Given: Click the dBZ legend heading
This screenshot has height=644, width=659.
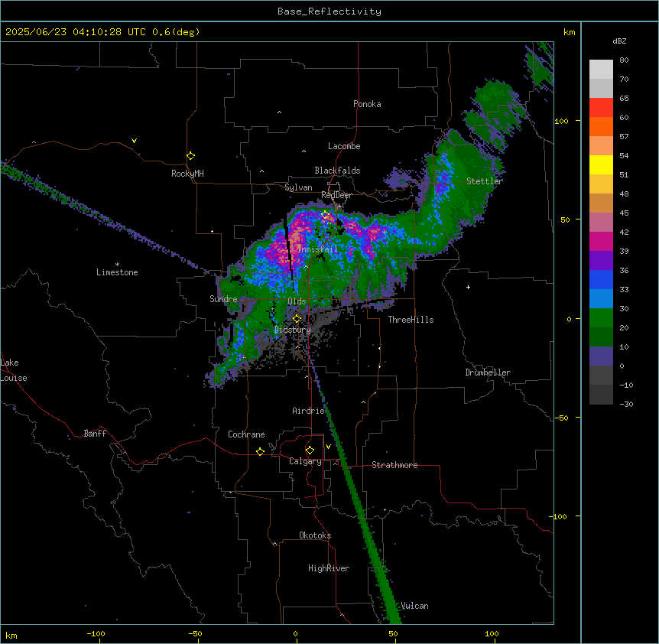Looking at the screenshot, I should (619, 41).
